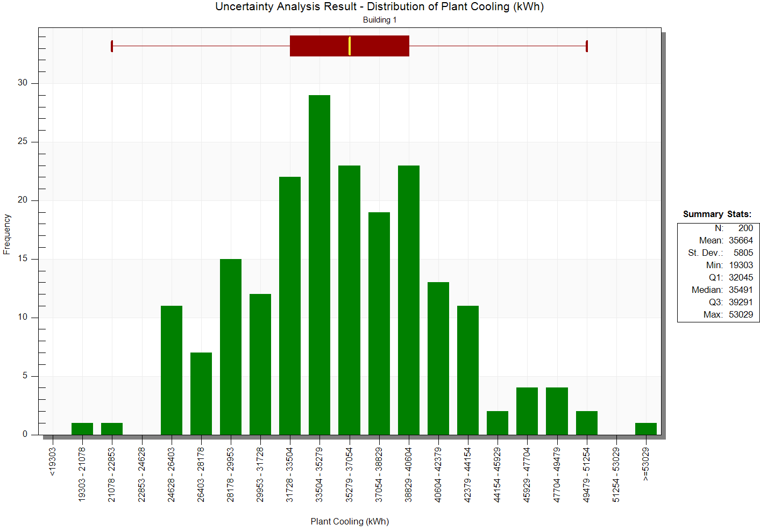Click the Plant Cooling (kWh) x-axis title
The image size is (760, 532).
tap(350, 521)
